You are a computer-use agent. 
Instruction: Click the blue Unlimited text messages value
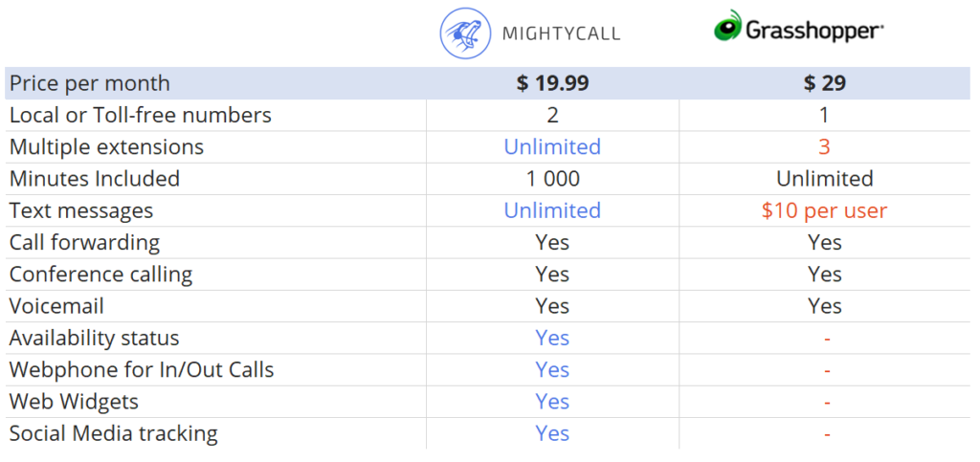tap(552, 210)
